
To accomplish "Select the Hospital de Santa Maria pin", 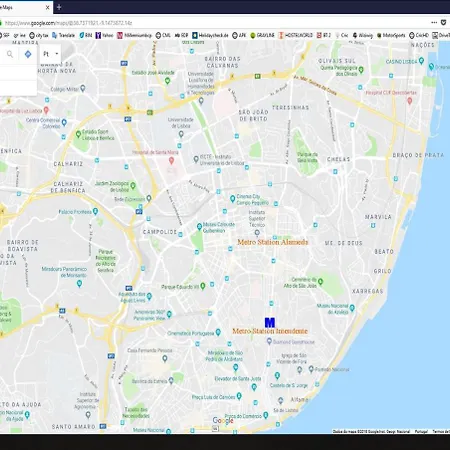I will pos(171,161).
